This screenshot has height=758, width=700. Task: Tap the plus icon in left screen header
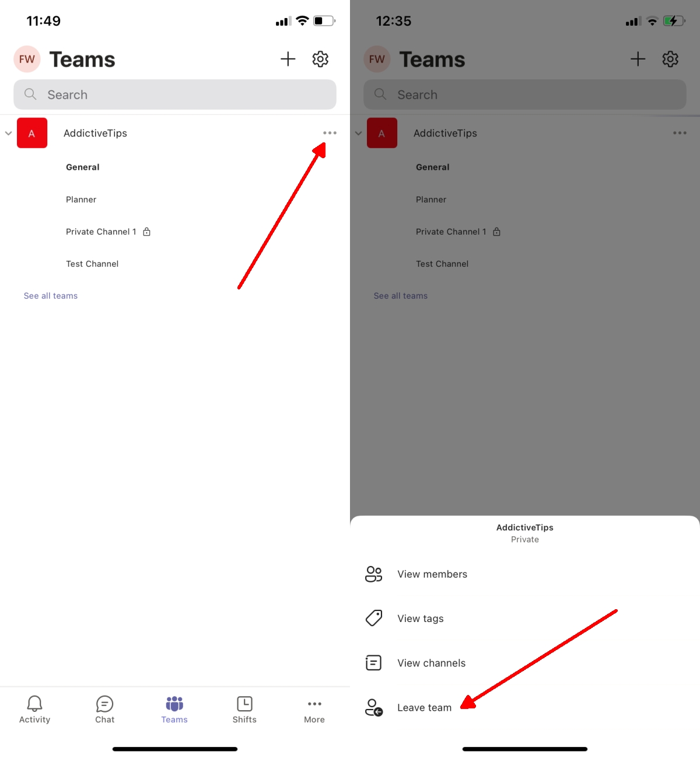[x=288, y=59]
